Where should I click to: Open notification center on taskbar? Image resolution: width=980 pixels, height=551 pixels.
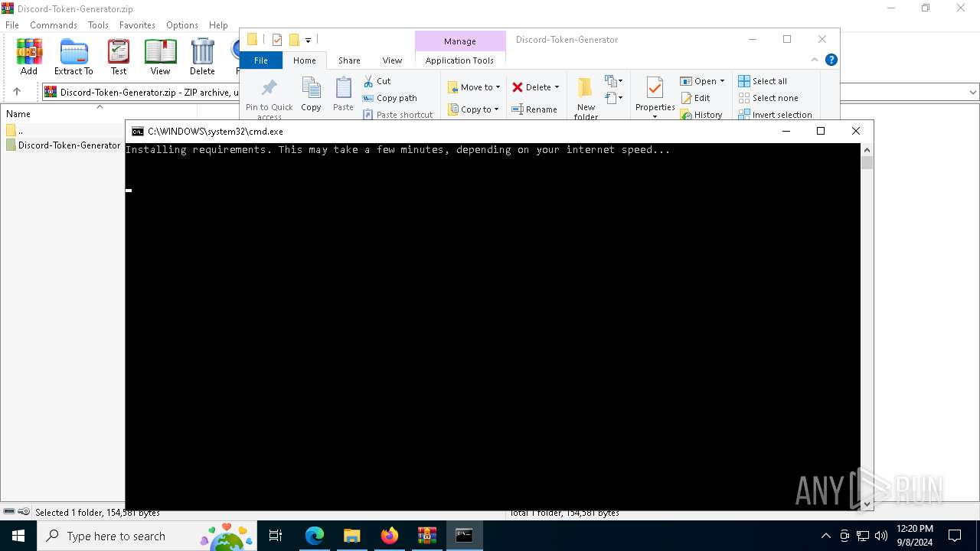(x=955, y=536)
